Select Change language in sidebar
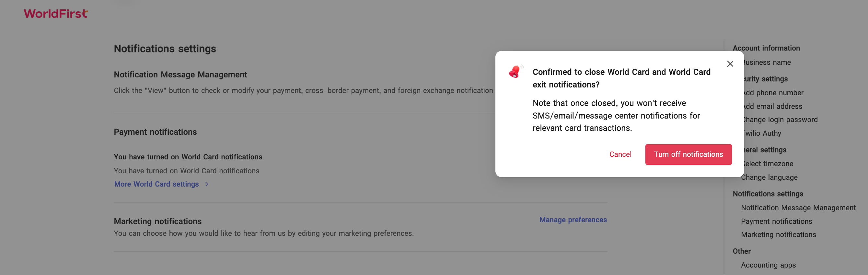The image size is (868, 275). [x=769, y=177]
